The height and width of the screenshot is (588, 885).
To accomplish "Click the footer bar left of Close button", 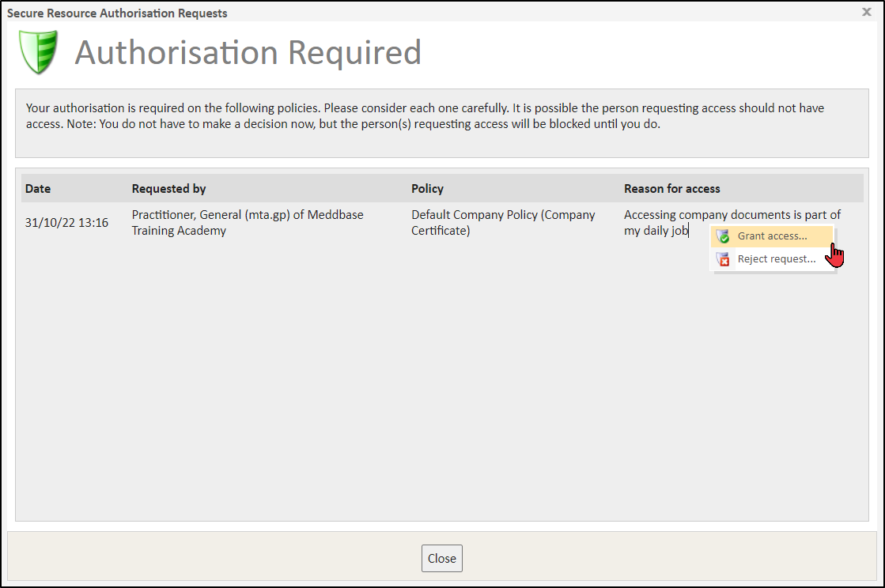I will point(214,558).
